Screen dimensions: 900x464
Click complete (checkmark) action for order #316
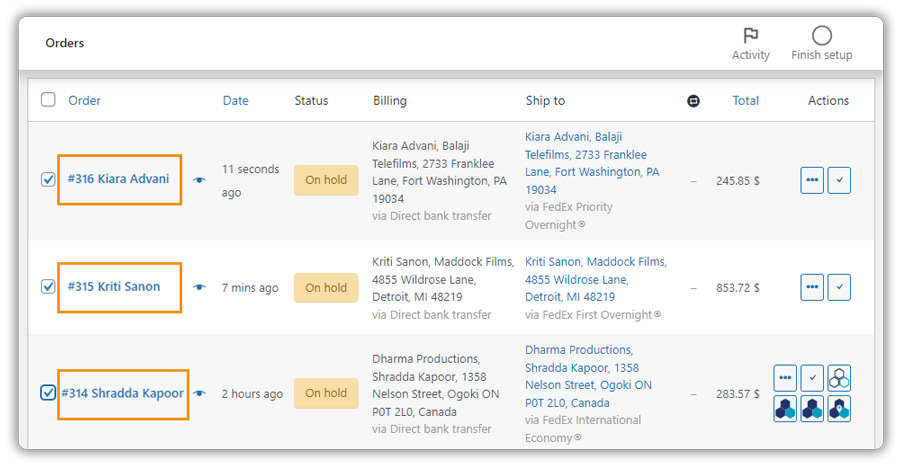click(839, 180)
